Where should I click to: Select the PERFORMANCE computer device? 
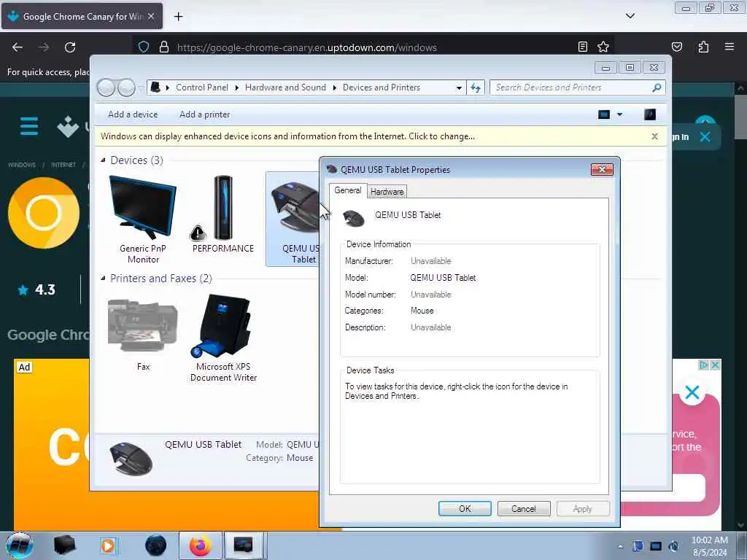[223, 215]
